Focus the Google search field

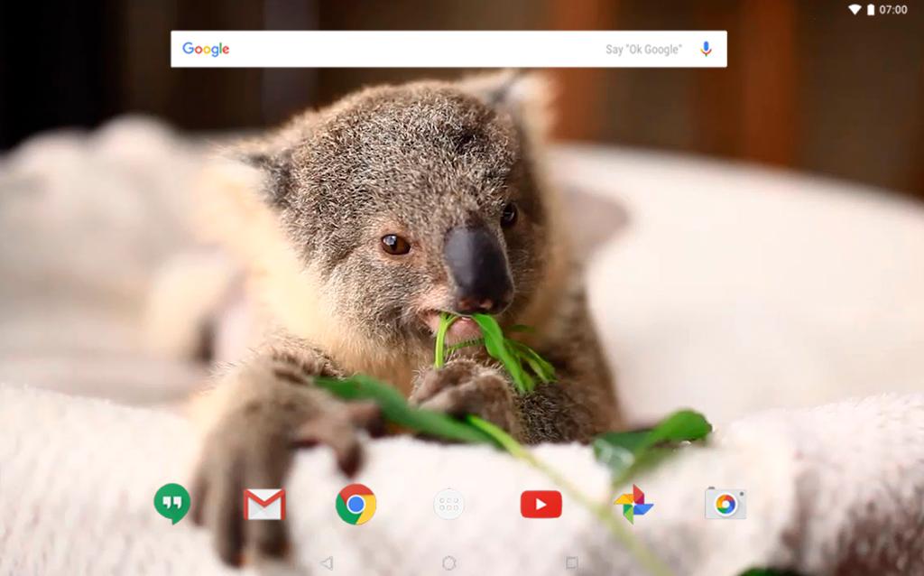pos(448,49)
